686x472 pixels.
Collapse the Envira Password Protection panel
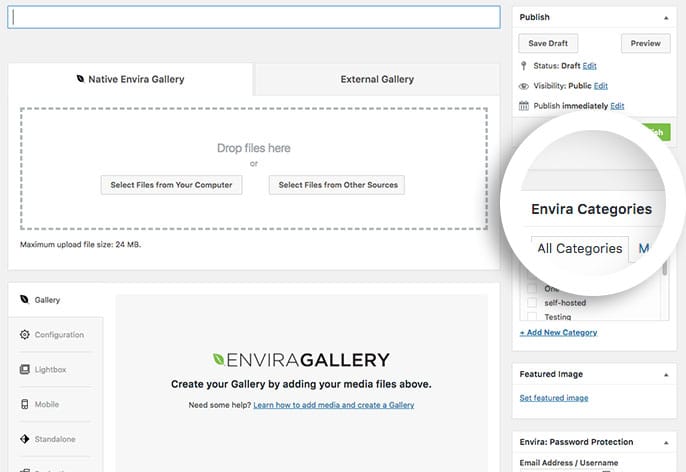point(666,442)
